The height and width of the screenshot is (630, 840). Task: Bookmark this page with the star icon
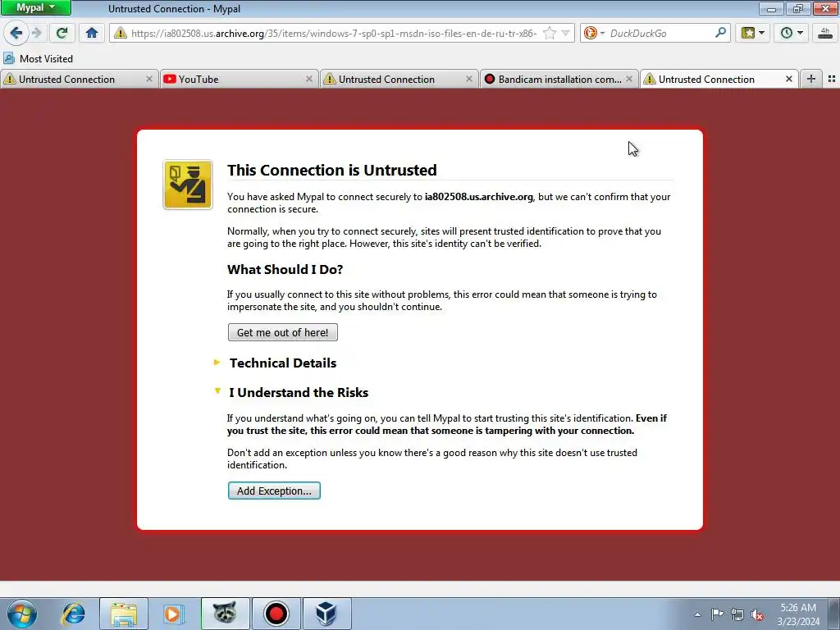[x=550, y=33]
